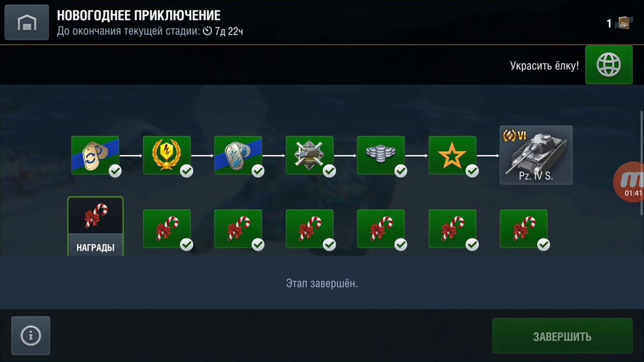Click the third candy cane stage tile
644x362 pixels.
click(309, 228)
